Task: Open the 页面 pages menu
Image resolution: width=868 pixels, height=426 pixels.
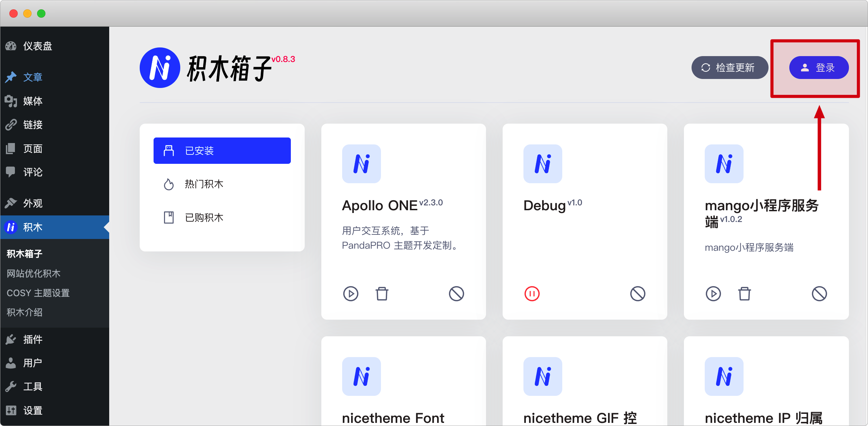Action: 54,149
